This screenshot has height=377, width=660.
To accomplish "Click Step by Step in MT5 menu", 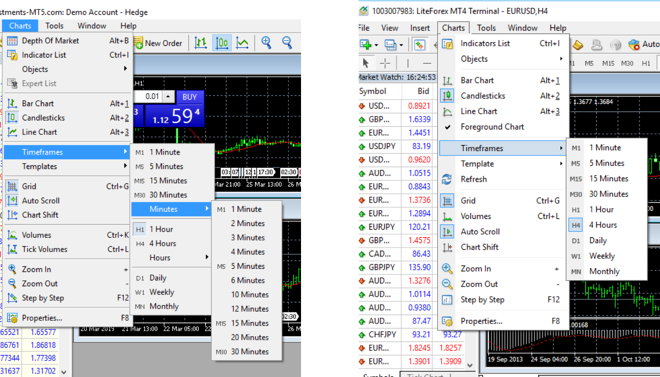I will pos(67,298).
